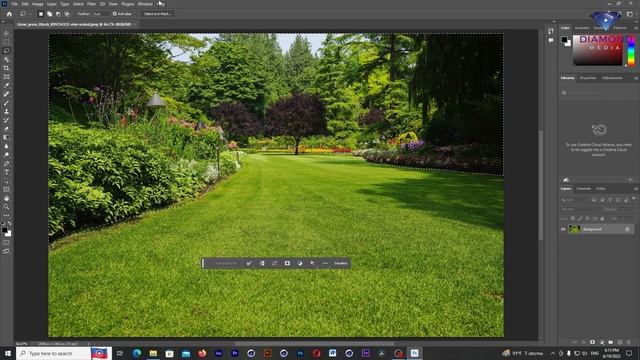
Task: Open the History panel icon
Action: coord(551,31)
